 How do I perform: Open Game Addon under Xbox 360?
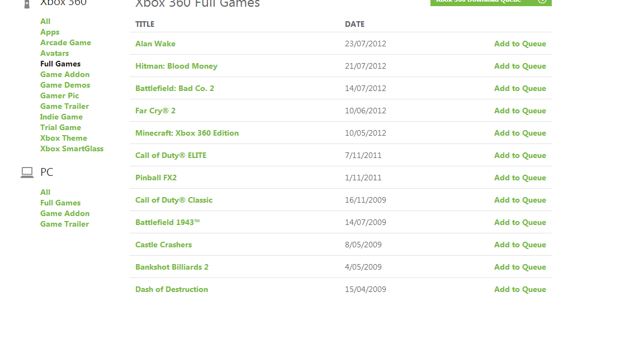pyautogui.click(x=65, y=75)
